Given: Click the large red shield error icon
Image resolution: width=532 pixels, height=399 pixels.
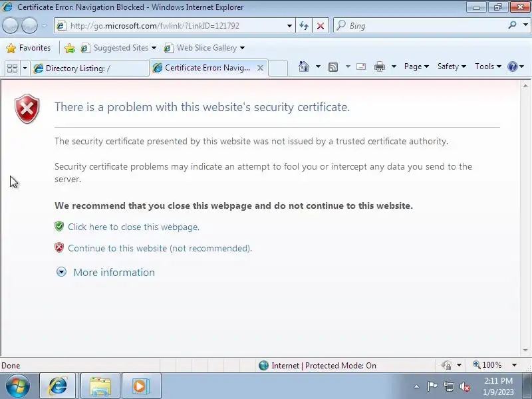Looking at the screenshot, I should [27, 108].
